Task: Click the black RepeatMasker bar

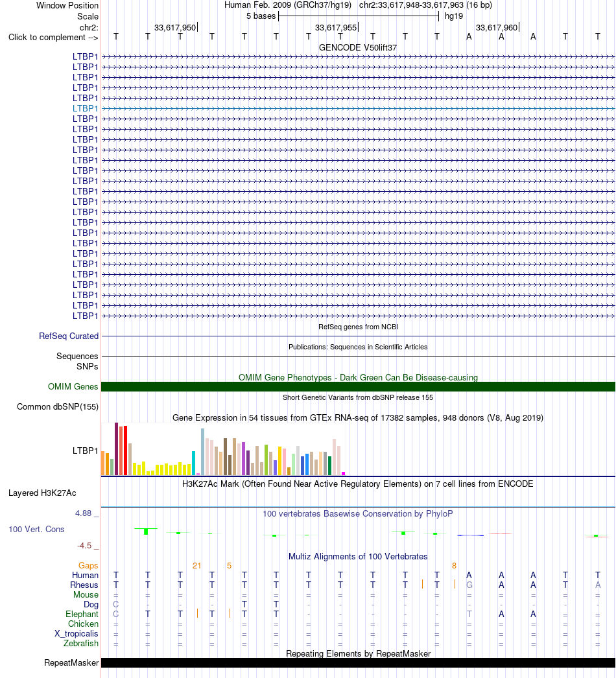Action: click(x=358, y=663)
